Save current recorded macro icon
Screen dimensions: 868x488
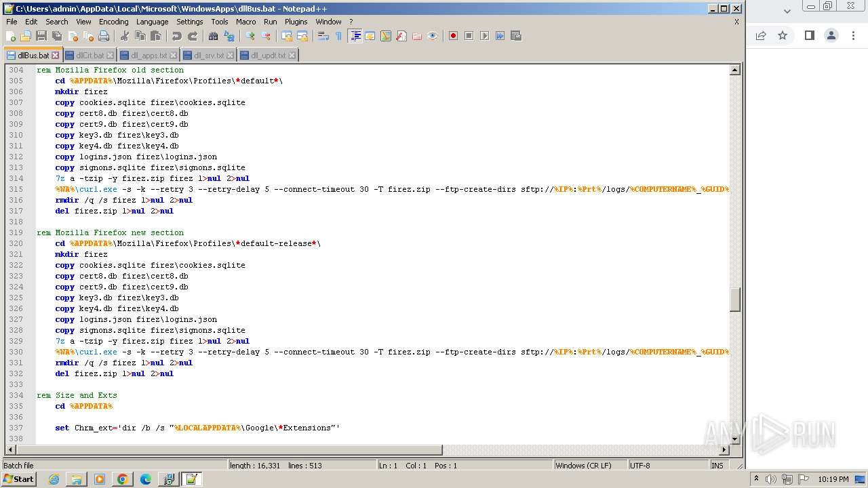pos(515,36)
